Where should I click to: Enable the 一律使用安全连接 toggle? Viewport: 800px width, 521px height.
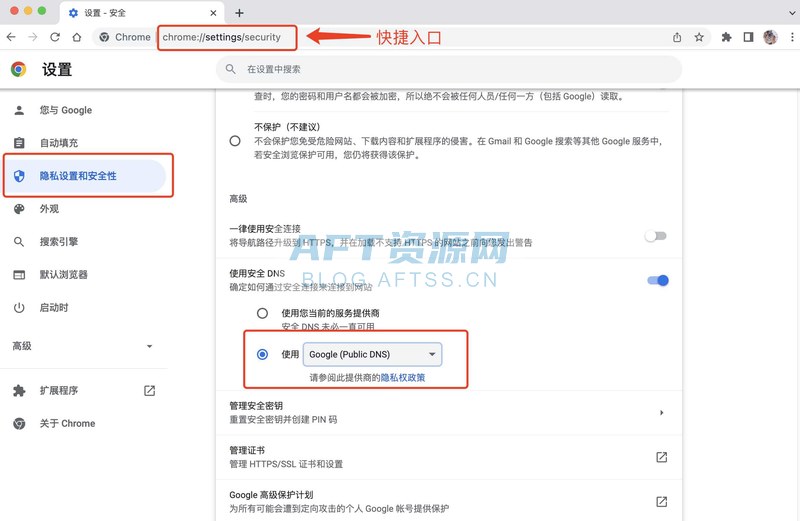tap(656, 236)
